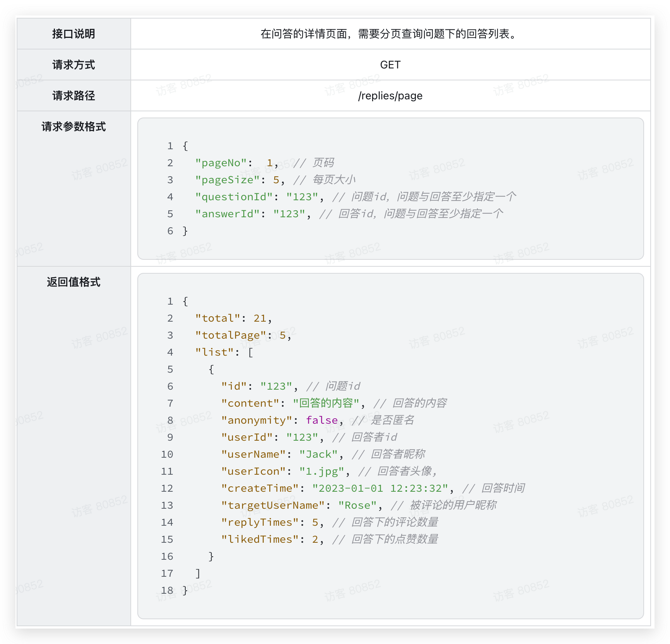
Task: Select the 回答时间 comment
Action: click(494, 488)
